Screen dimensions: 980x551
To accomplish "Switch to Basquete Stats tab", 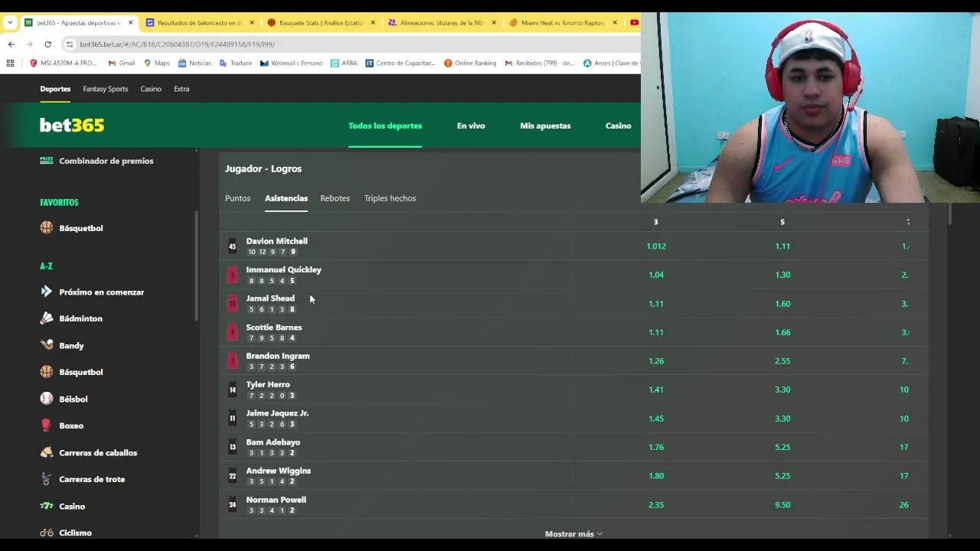I will 321,23.
